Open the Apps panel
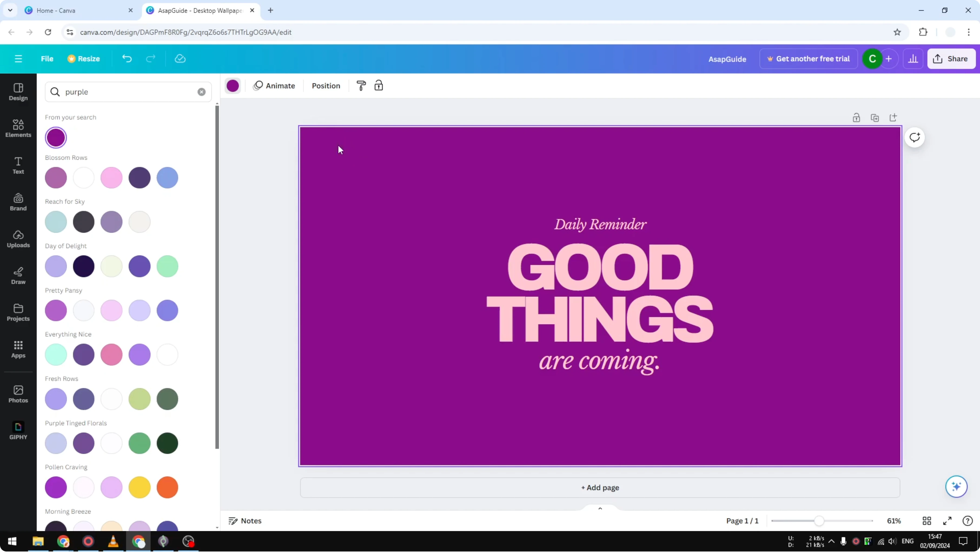The width and height of the screenshot is (980, 552). pos(18,350)
